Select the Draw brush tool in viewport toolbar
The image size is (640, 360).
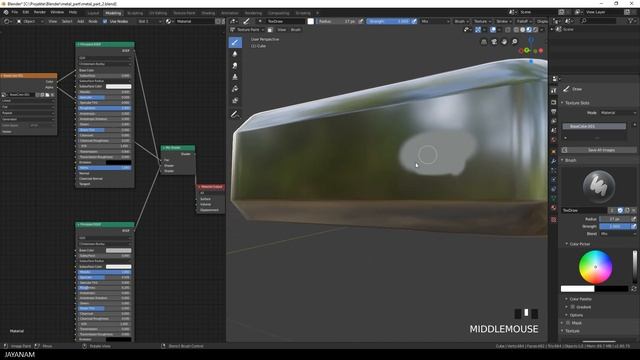235,42
